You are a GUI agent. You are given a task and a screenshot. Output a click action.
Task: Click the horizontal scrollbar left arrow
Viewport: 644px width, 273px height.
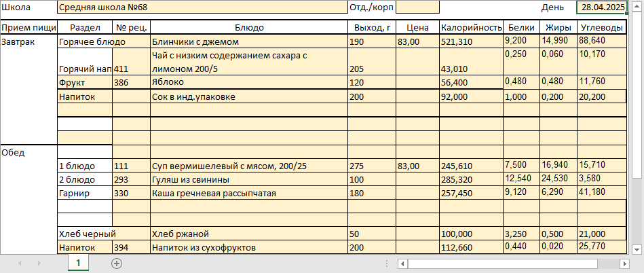pyautogui.click(x=403, y=263)
